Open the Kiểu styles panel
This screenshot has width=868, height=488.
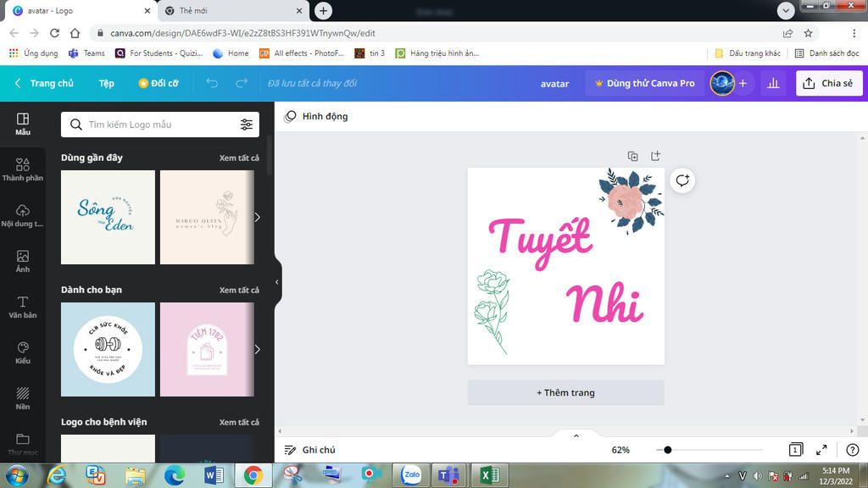[x=23, y=352]
